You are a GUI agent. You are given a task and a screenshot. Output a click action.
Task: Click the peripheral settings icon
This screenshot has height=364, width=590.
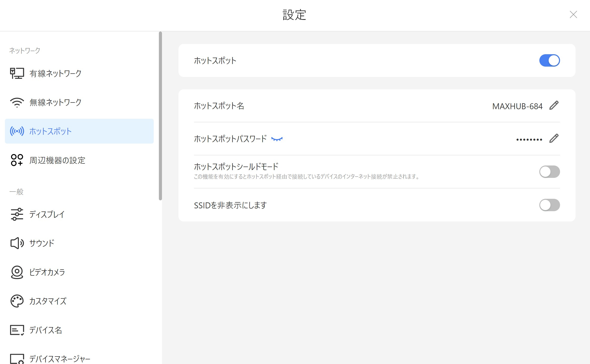point(17,160)
